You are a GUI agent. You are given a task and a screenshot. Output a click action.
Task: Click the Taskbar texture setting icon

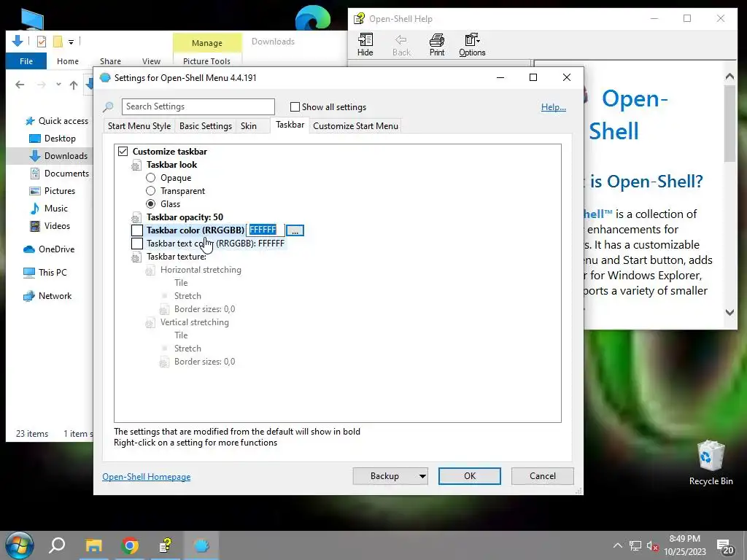click(x=136, y=257)
